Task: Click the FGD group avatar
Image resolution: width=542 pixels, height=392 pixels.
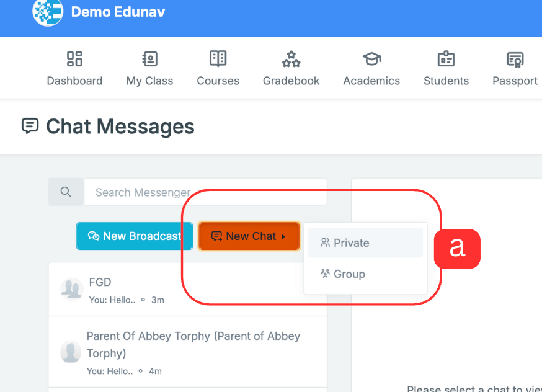Action: click(72, 289)
